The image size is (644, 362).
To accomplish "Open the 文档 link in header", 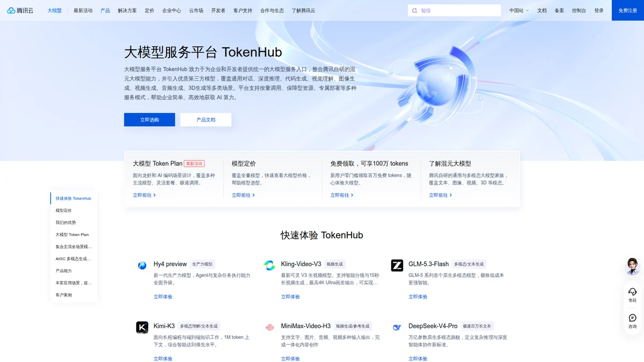I will pos(542,10).
